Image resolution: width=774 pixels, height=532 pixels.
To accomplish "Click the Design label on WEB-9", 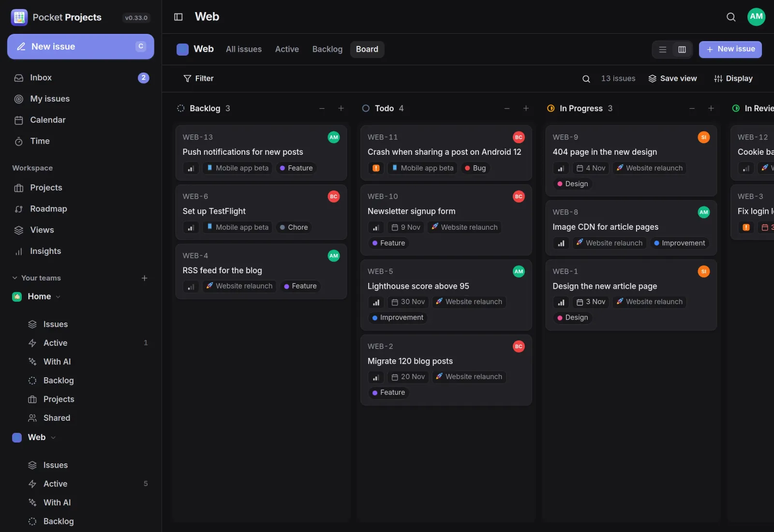I will (573, 184).
